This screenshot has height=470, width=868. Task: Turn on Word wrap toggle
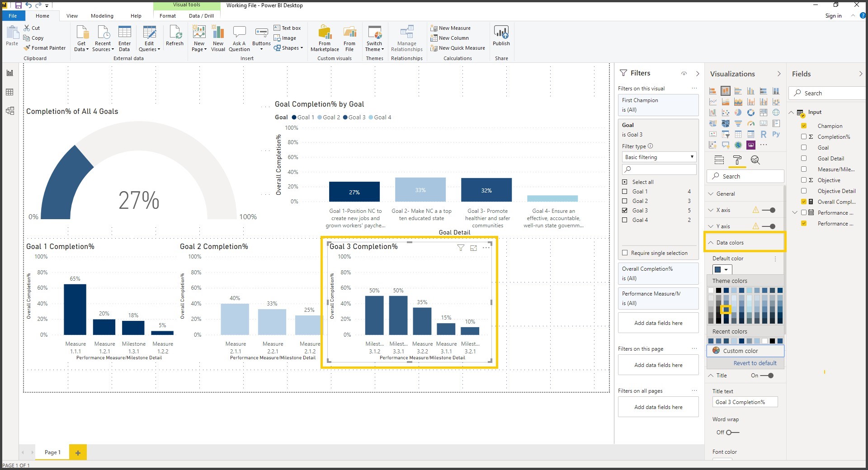tap(732, 432)
